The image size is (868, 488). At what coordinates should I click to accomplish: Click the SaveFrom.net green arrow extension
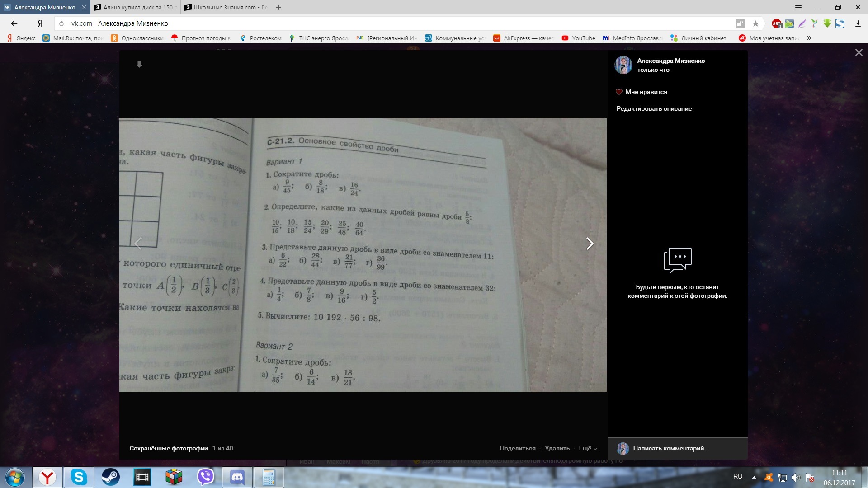click(x=827, y=23)
